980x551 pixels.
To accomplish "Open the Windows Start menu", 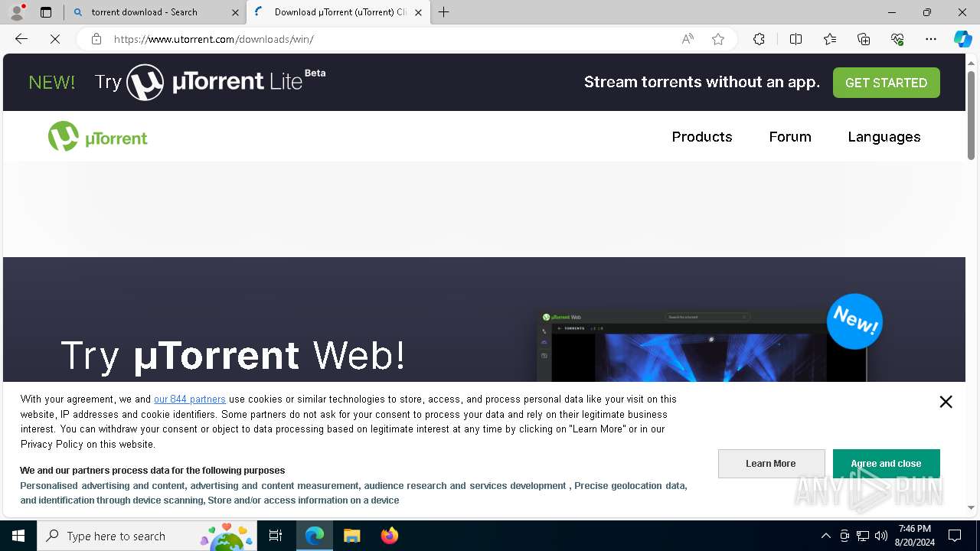I will tap(18, 536).
